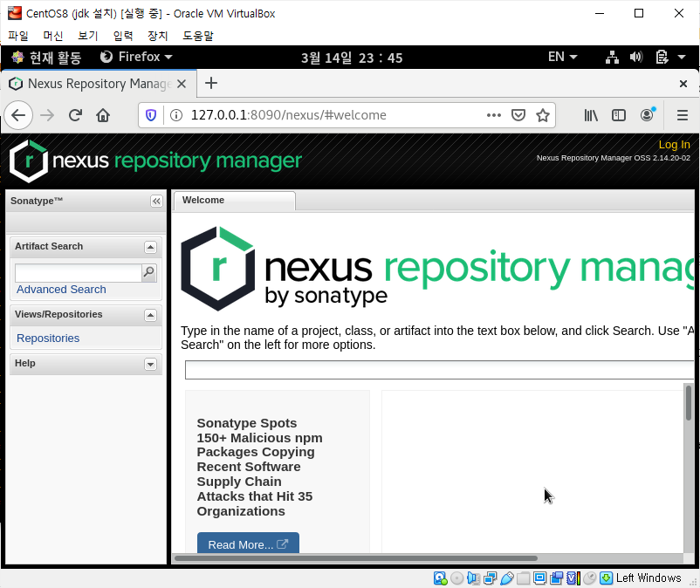Open the Firefox account icon

click(x=648, y=114)
